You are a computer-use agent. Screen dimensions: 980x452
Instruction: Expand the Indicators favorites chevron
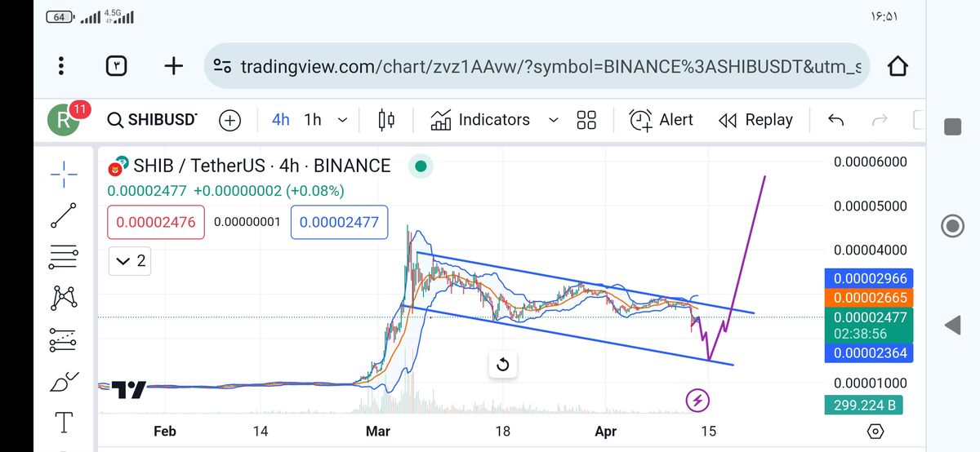(x=553, y=120)
